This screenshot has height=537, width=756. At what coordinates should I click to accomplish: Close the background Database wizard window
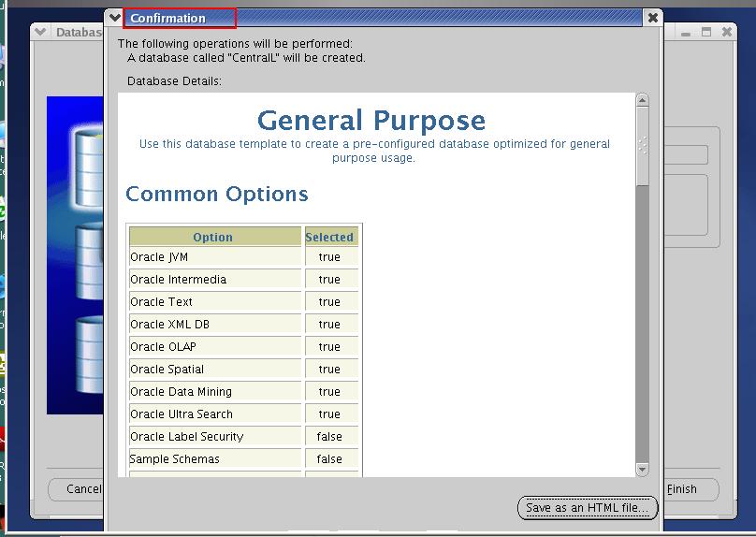pos(727,32)
